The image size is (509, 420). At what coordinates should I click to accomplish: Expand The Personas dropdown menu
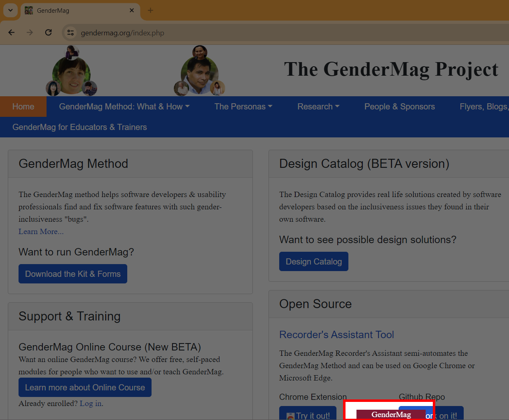click(x=243, y=107)
